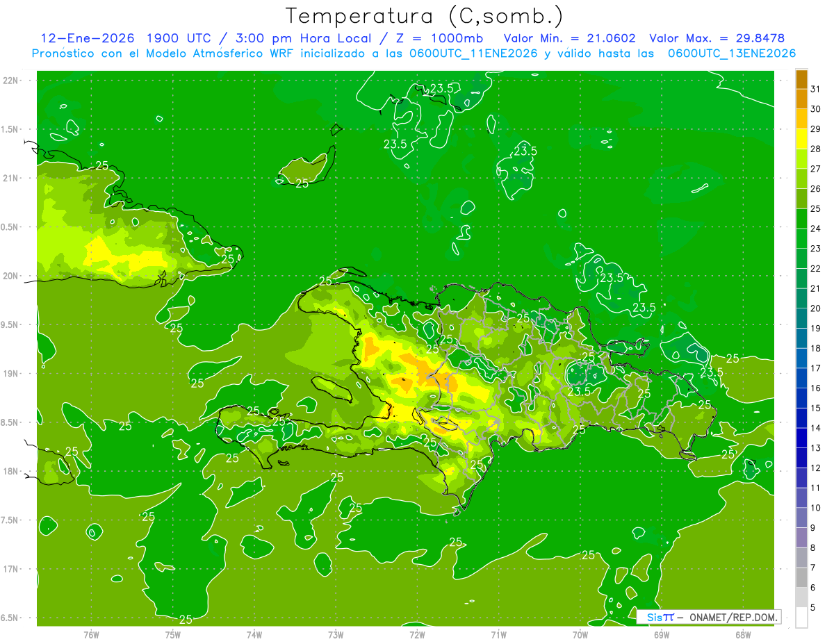Click the legend scale value "12"
834x644 pixels.
(816, 468)
